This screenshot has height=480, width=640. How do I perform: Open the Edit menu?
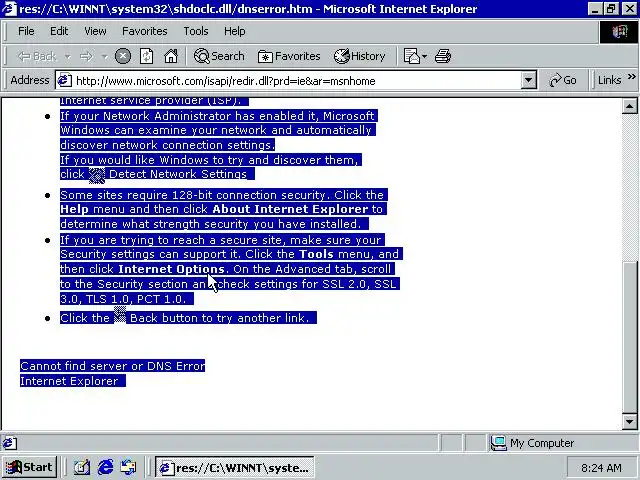pyautogui.click(x=59, y=31)
